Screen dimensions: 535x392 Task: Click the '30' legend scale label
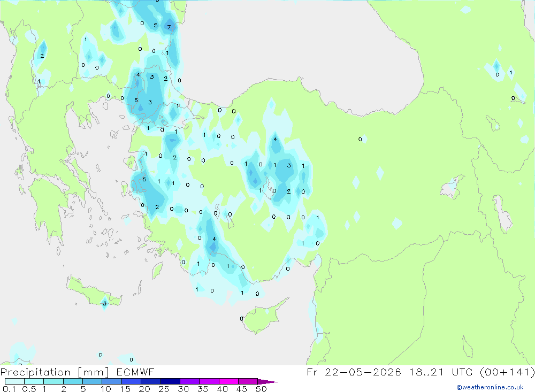[x=183, y=389]
